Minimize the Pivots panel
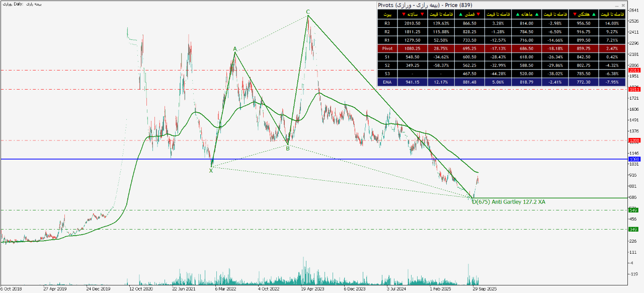This screenshot has height=293, width=644. coord(617,6)
